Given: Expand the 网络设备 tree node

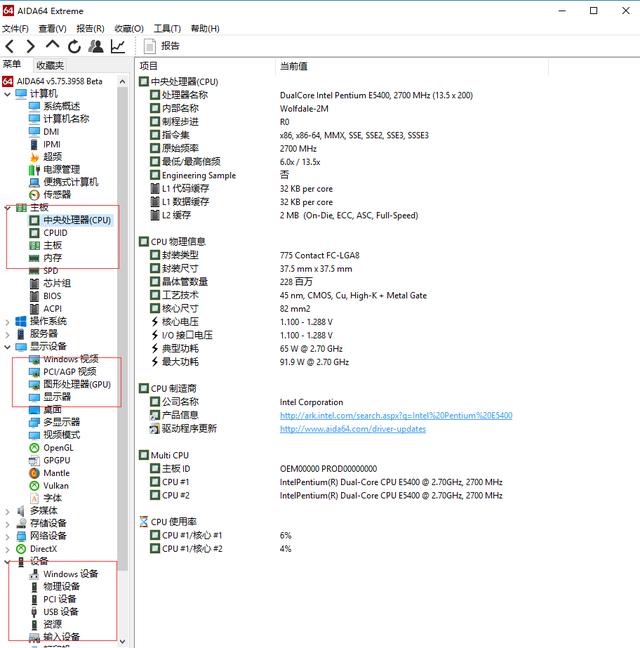Looking at the screenshot, I should [x=7, y=536].
